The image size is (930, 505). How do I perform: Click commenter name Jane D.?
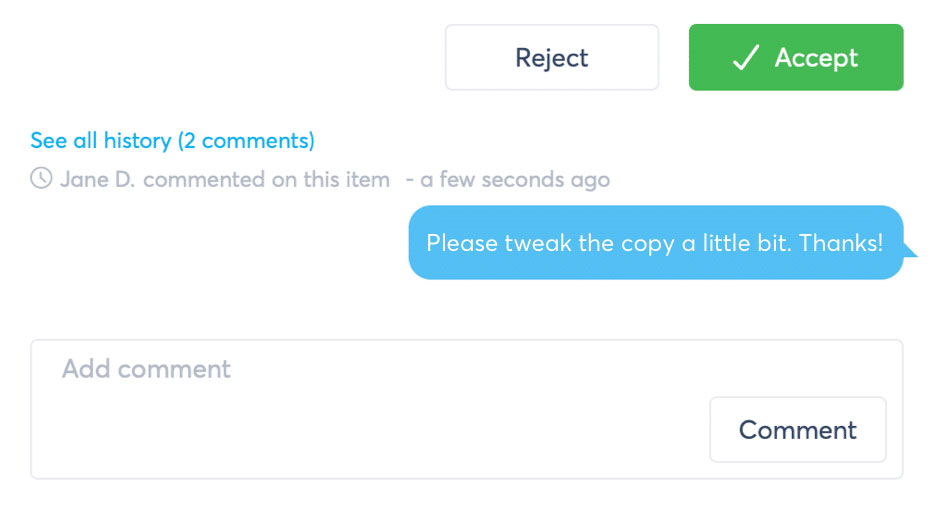click(x=97, y=179)
